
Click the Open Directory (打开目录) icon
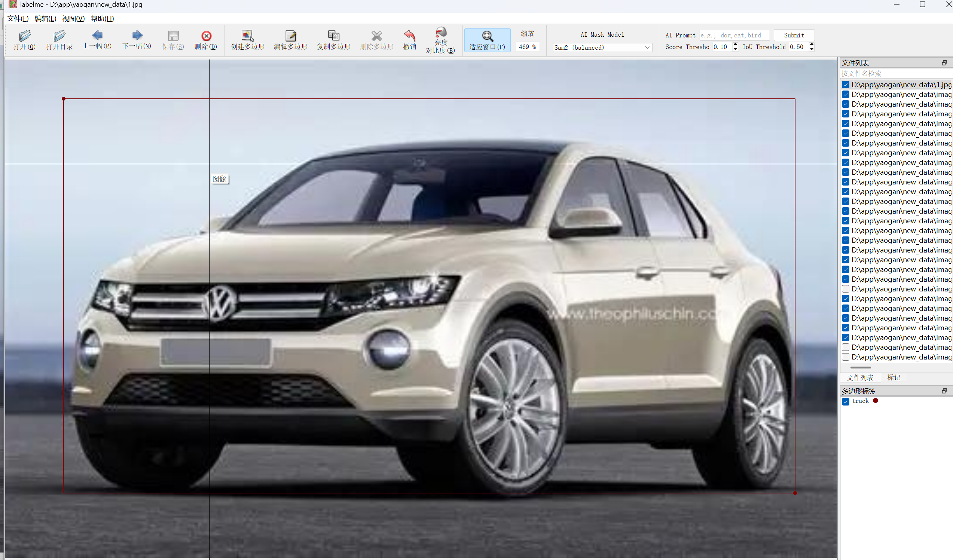(59, 36)
